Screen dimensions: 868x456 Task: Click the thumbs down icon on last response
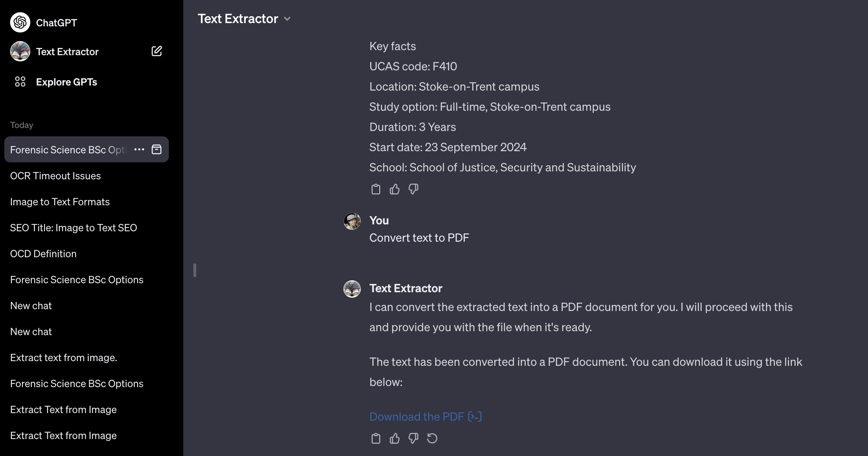pos(413,438)
